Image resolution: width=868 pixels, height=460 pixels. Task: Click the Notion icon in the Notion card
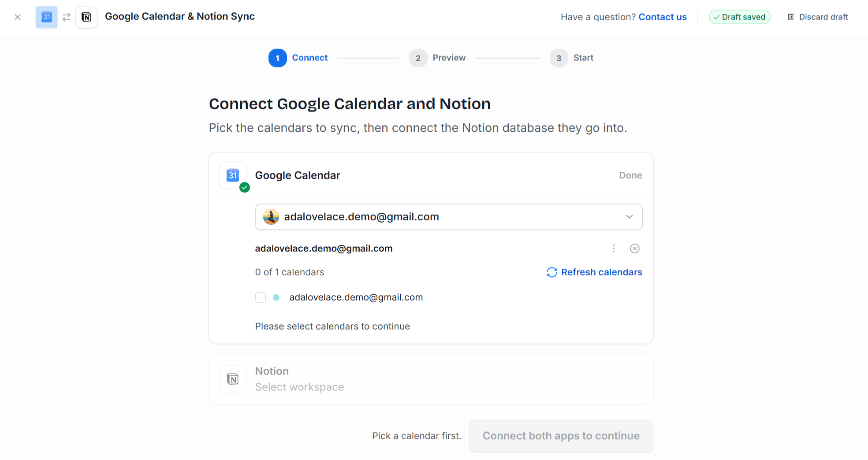233,379
